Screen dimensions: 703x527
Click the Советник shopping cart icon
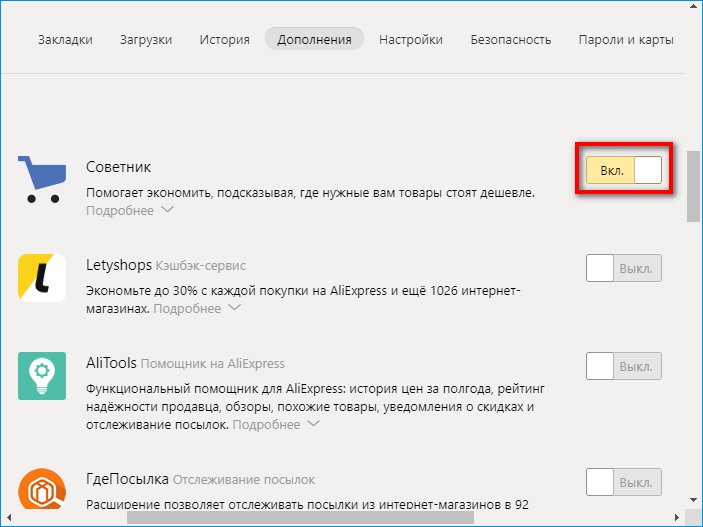(x=42, y=179)
